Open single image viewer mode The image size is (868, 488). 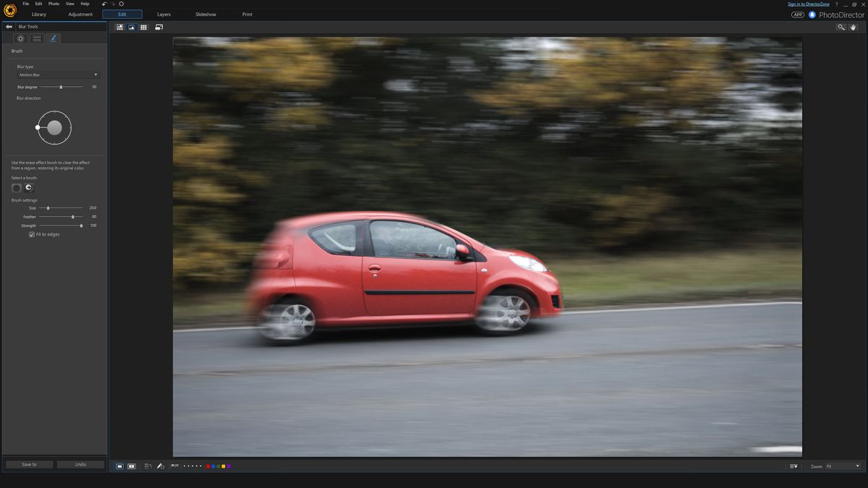[x=131, y=27]
